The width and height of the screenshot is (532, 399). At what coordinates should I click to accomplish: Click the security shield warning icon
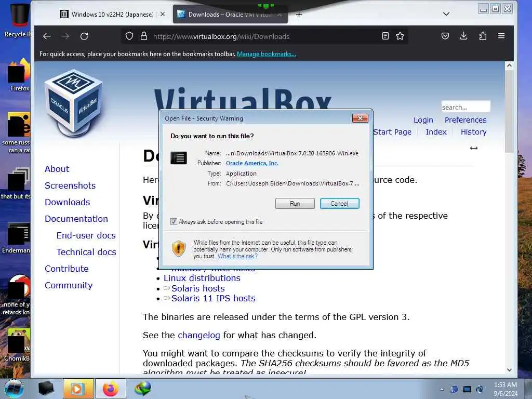(179, 248)
